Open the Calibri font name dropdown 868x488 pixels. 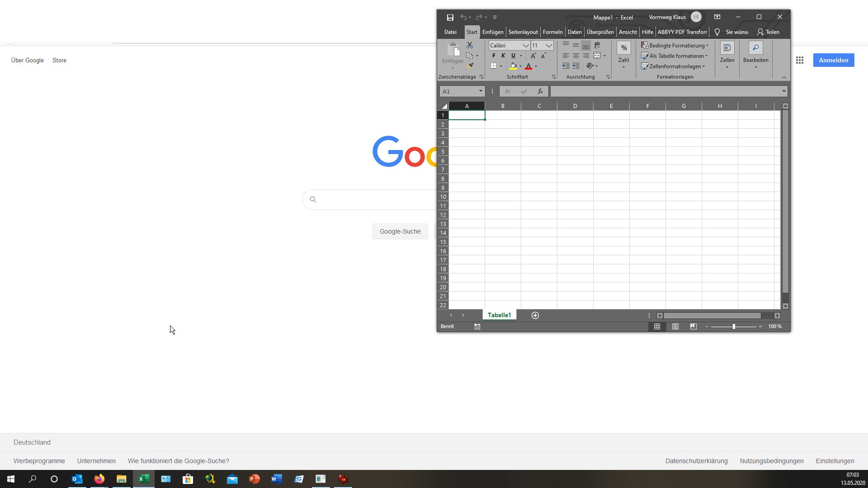point(526,46)
